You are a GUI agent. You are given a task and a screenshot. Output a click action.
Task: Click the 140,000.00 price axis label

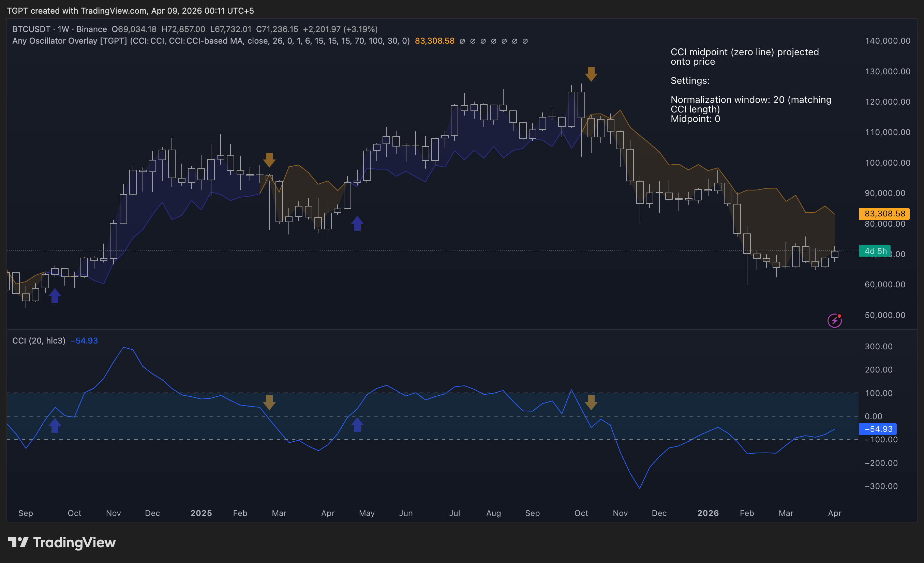[x=888, y=41]
